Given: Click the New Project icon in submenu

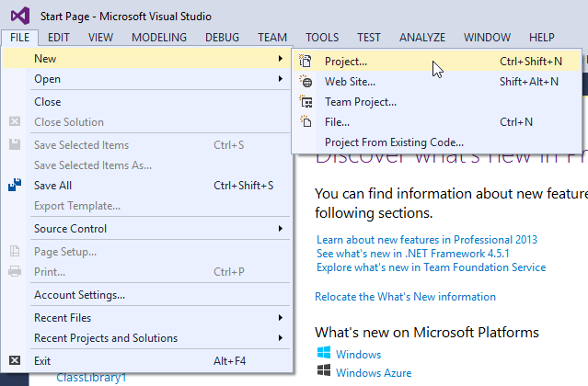Looking at the screenshot, I should coord(306,61).
